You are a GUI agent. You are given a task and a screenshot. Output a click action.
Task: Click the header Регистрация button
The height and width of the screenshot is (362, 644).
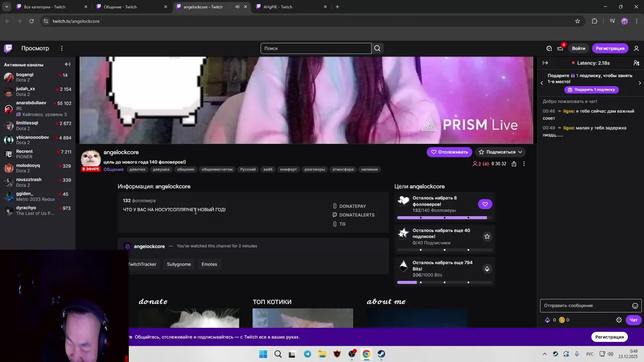pyautogui.click(x=610, y=48)
